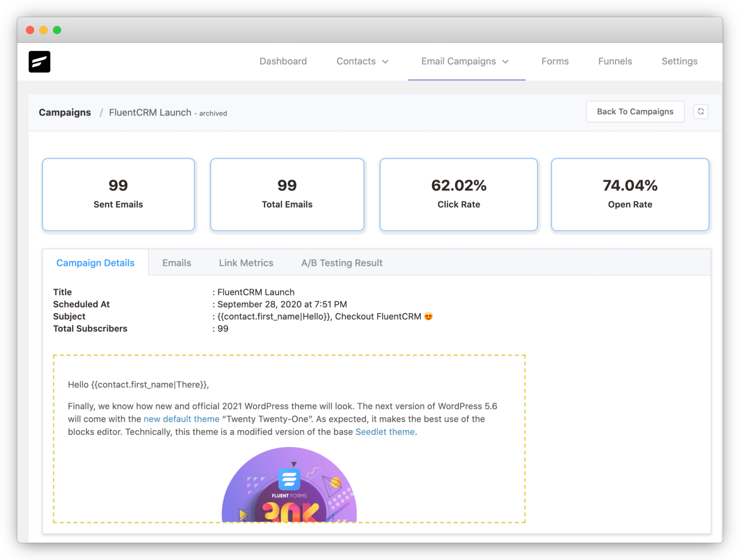Open the Forms section
The height and width of the screenshot is (560, 740).
(555, 62)
